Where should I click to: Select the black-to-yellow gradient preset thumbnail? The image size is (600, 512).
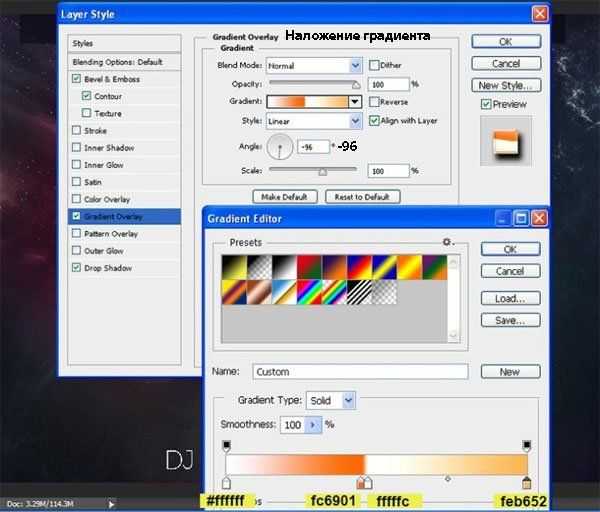234,267
